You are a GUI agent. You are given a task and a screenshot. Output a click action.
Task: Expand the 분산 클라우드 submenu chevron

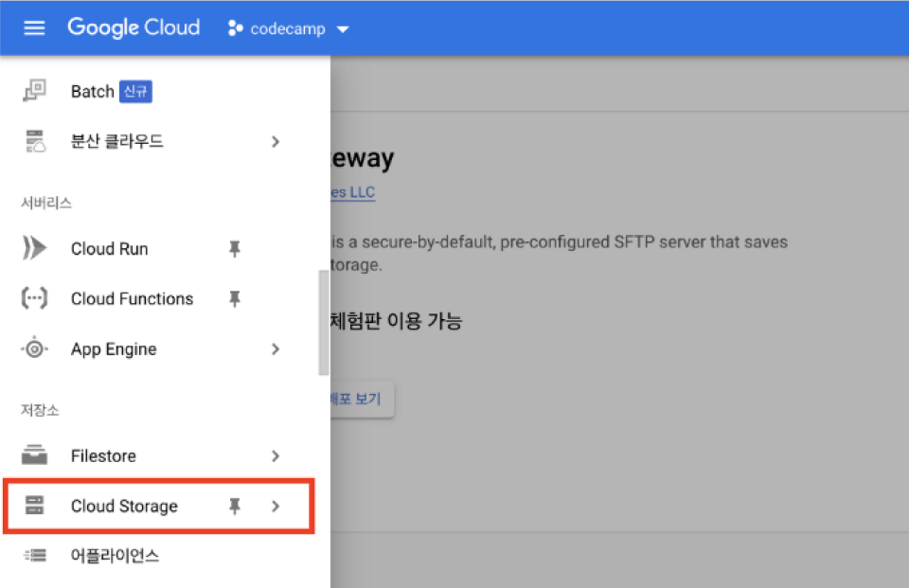coord(276,142)
